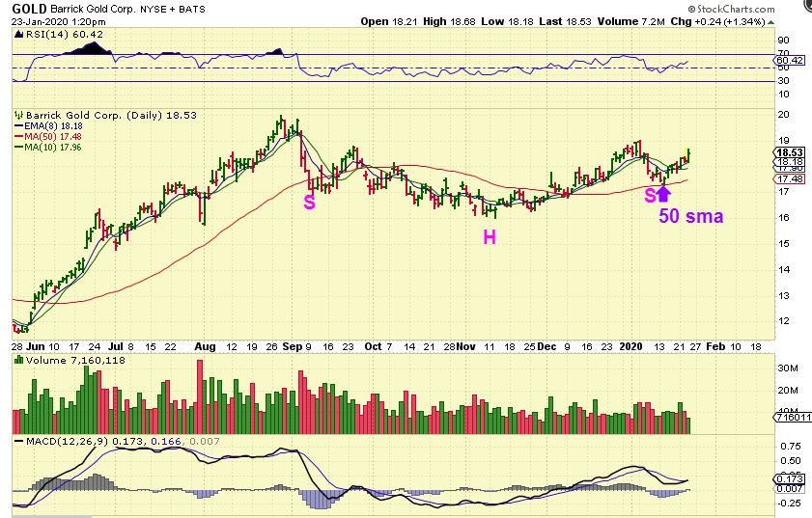Click the 0.173 MACD tag on right axis
Image resolution: width=812 pixels, height=518 pixels.
(x=791, y=478)
